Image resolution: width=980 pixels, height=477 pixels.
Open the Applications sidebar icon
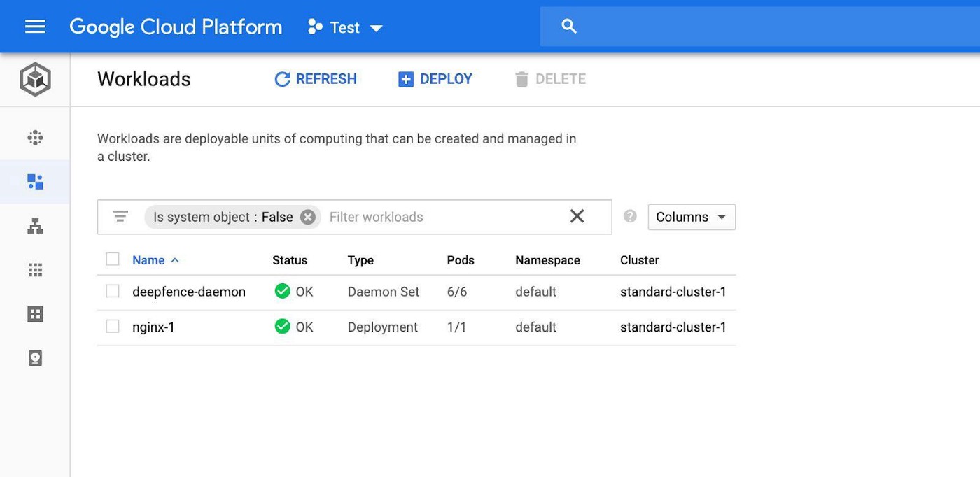click(x=35, y=269)
